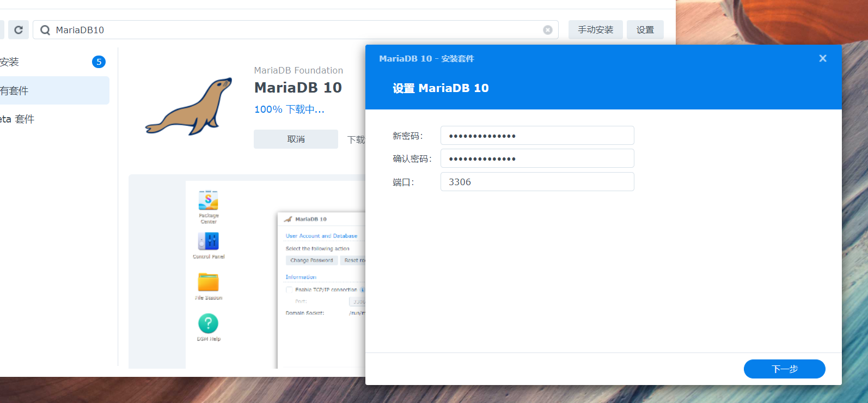The height and width of the screenshot is (403, 868).
Task: Click MariaDB 10 package title
Action: [298, 88]
